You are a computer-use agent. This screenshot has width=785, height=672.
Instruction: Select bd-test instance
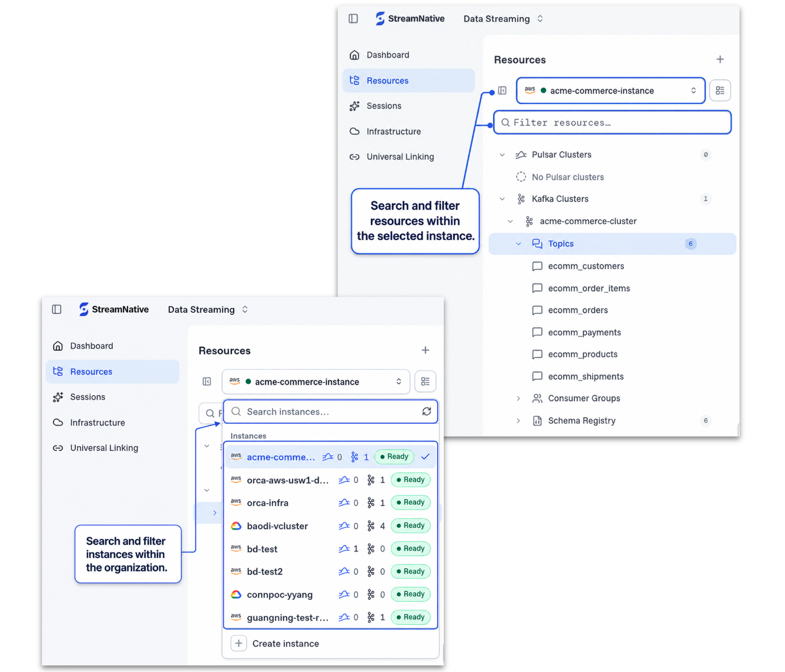[330, 548]
